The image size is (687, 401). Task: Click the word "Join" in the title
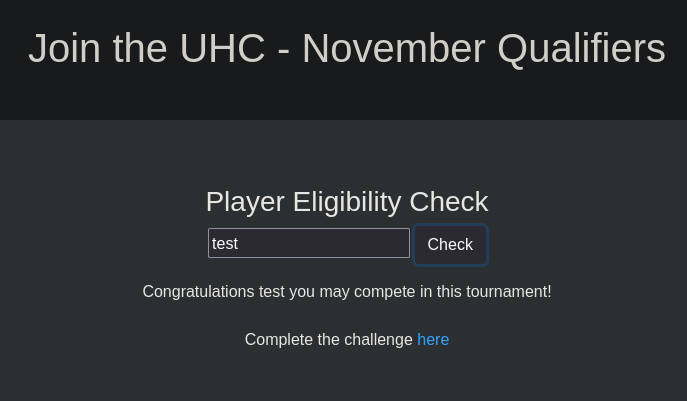click(x=64, y=48)
